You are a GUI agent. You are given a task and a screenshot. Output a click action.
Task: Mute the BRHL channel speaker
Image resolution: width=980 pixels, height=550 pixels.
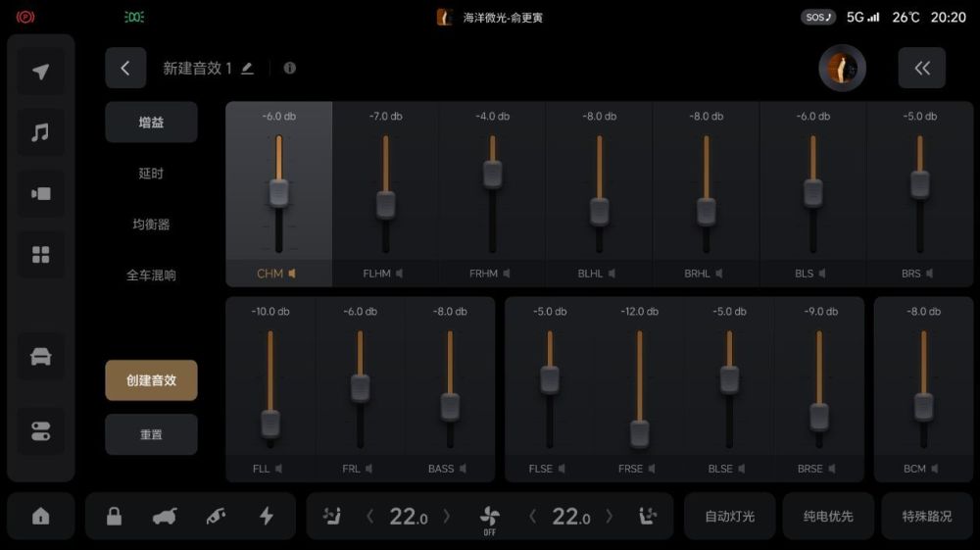(719, 274)
